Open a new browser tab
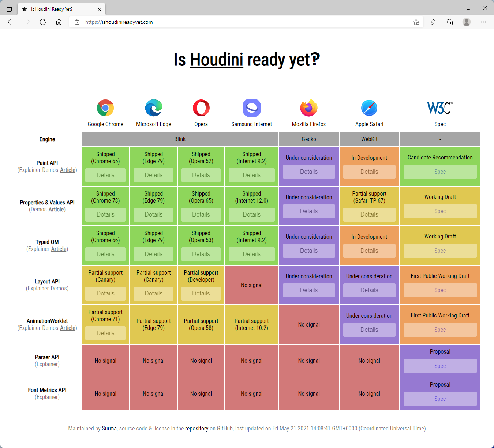Viewport: 494px width, 448px height. pyautogui.click(x=112, y=9)
